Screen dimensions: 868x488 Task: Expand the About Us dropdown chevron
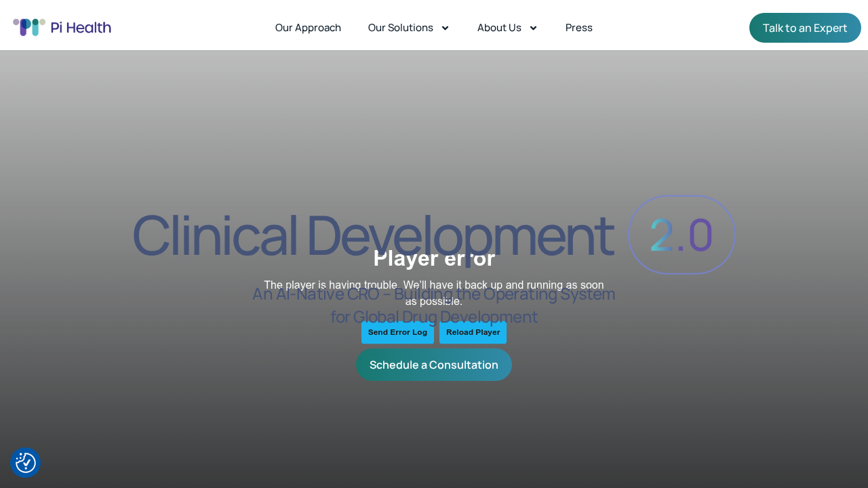[533, 28]
